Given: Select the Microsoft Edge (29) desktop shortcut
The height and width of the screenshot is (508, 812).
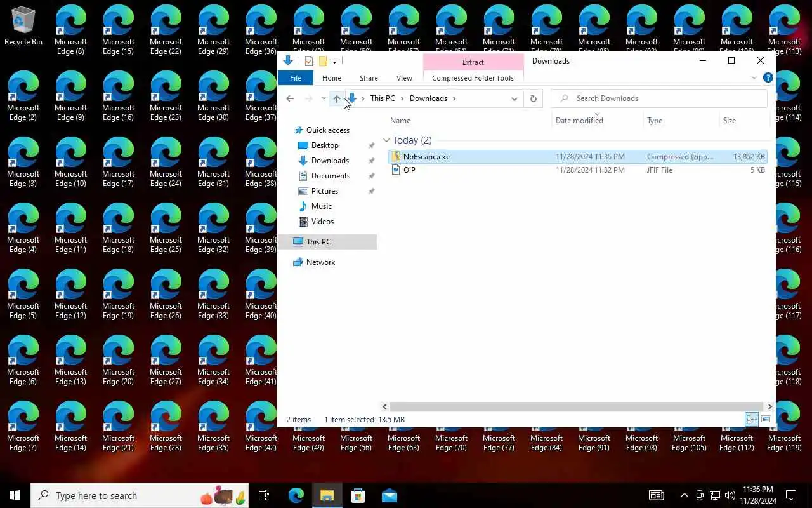Looking at the screenshot, I should [213, 30].
